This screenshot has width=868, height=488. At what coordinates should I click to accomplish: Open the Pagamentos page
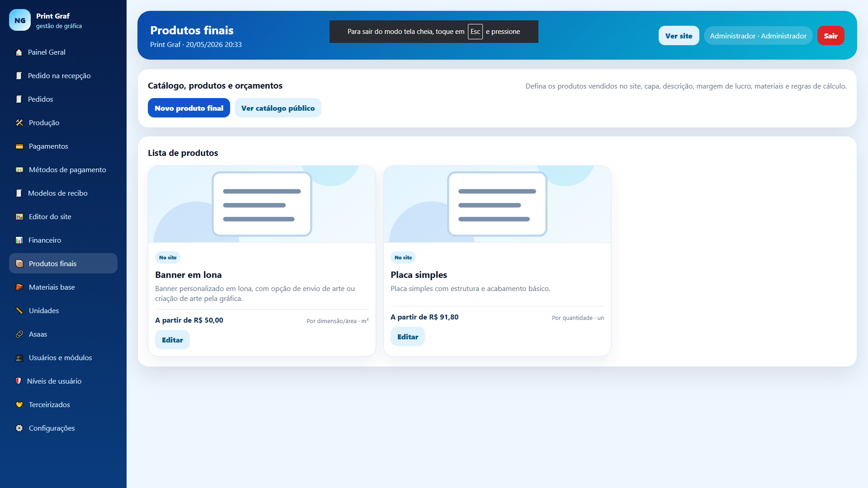(63, 146)
